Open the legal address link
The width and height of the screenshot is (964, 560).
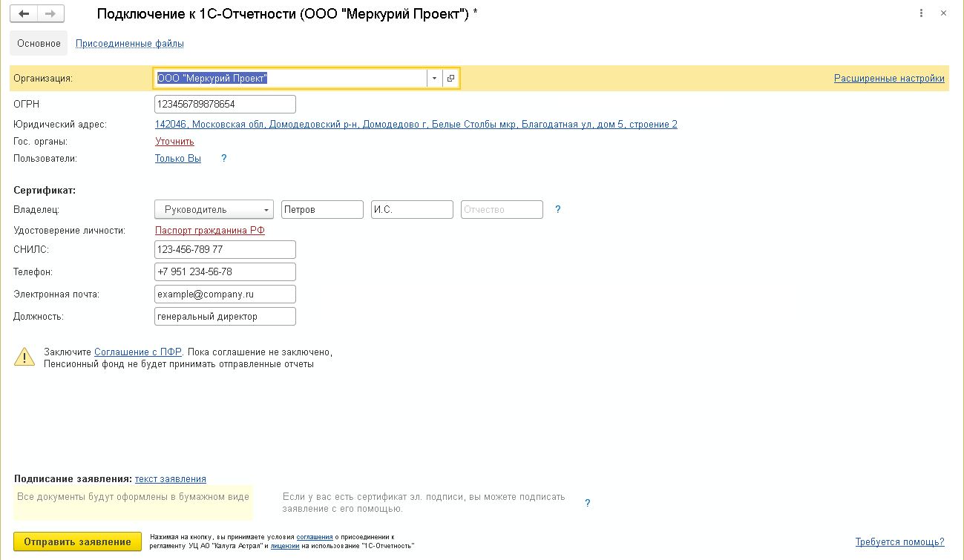416,125
